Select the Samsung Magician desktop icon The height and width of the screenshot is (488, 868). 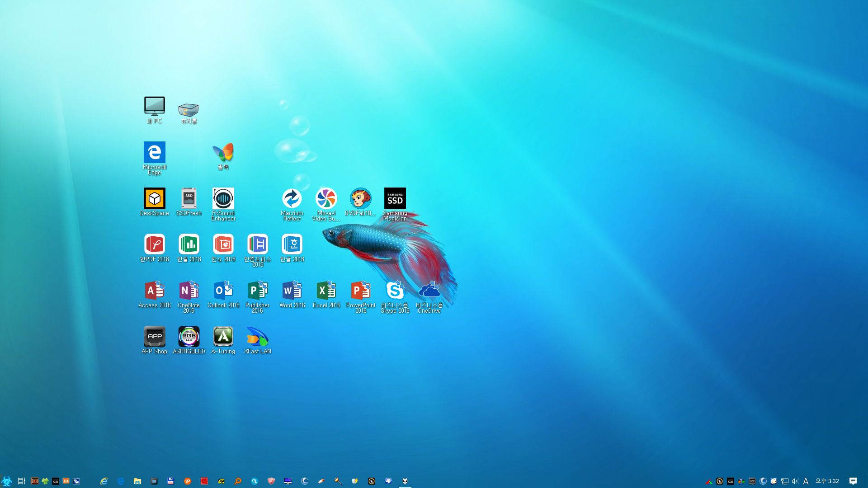pos(395,204)
